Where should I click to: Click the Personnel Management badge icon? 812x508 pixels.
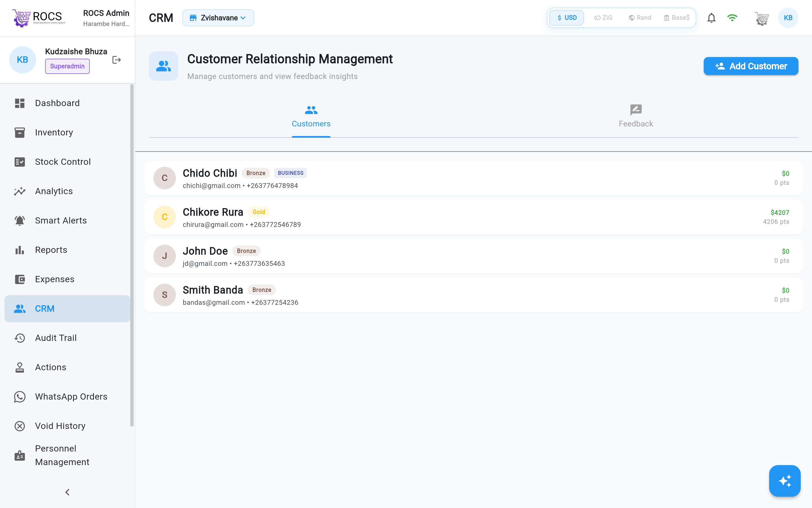click(x=20, y=455)
